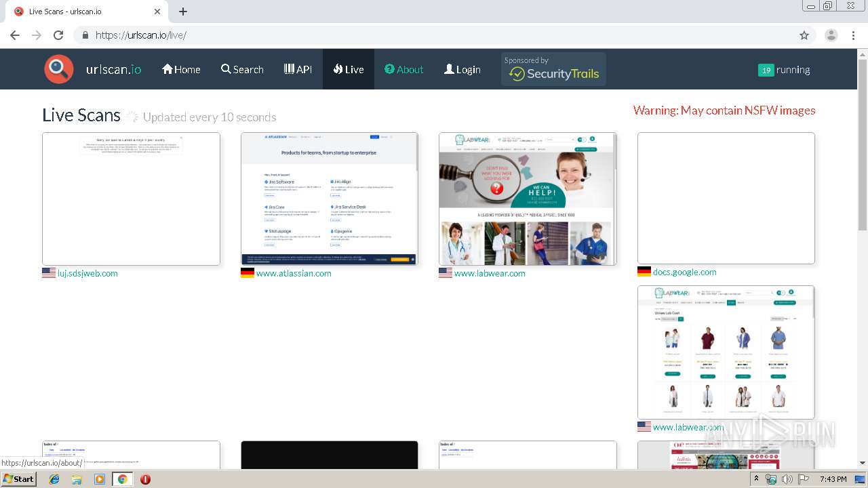This screenshot has height=488, width=868.
Task: Open the Chrome three-dot menu
Action: tap(854, 35)
